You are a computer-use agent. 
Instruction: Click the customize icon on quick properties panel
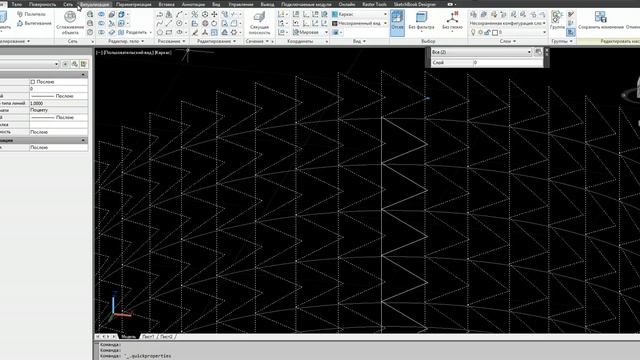[538, 52]
